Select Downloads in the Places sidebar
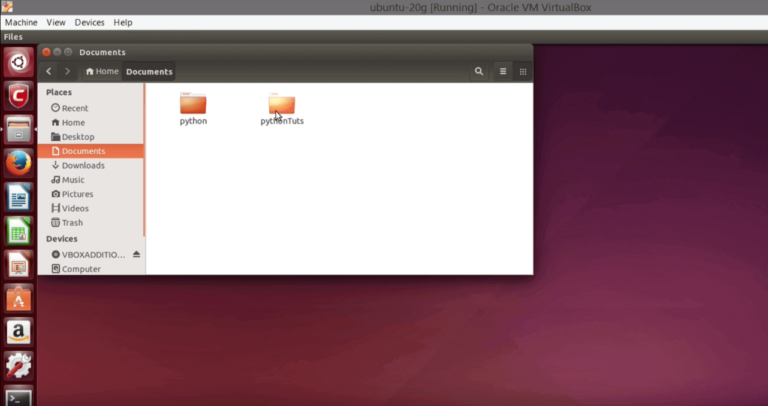Viewport: 768px width, 406px height. point(83,165)
